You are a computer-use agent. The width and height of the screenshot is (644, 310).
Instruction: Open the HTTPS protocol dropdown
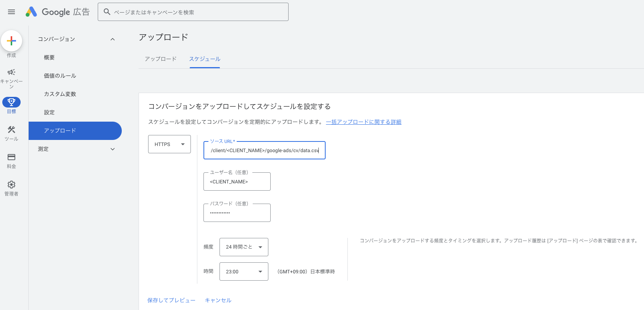[x=169, y=144]
